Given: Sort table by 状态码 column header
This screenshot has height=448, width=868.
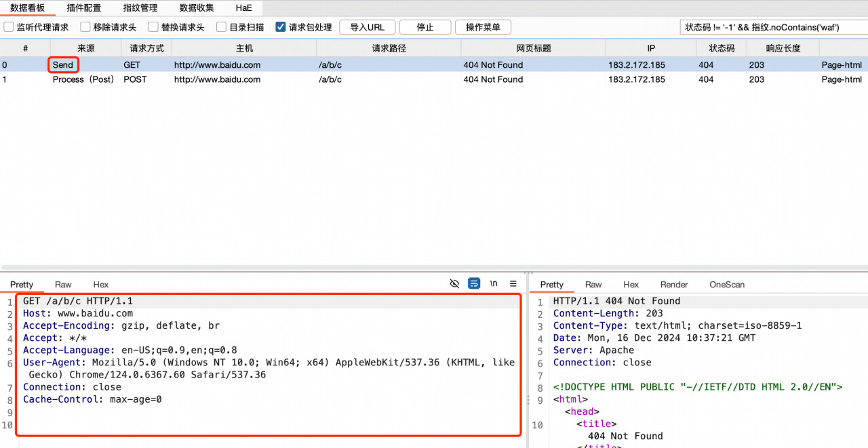Looking at the screenshot, I should coord(722,48).
